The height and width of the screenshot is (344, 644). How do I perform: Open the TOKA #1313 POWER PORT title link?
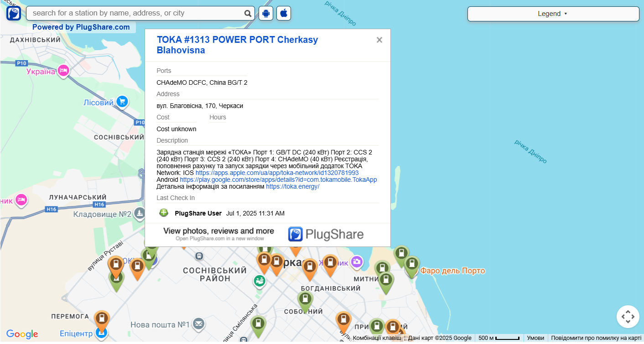[x=237, y=45]
